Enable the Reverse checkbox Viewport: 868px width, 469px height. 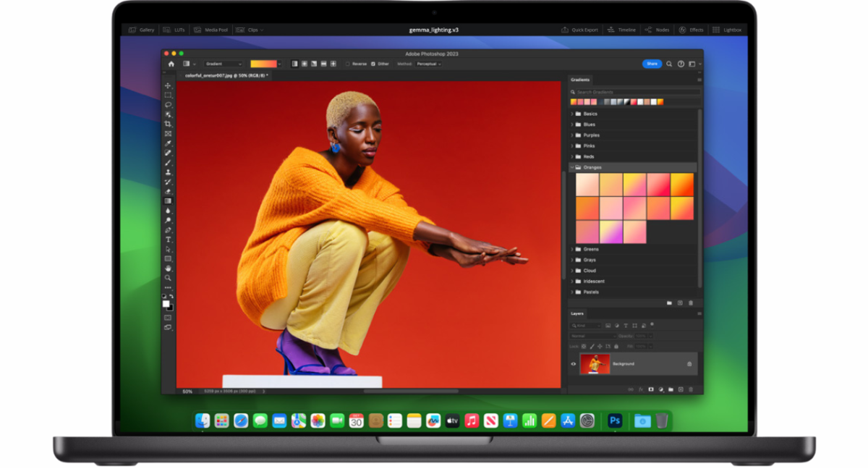(x=347, y=64)
